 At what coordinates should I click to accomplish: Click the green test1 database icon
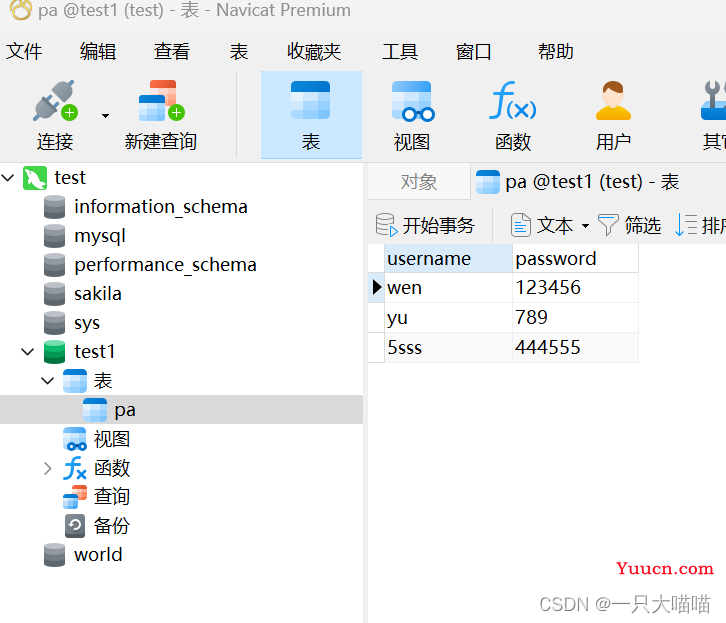(x=54, y=352)
